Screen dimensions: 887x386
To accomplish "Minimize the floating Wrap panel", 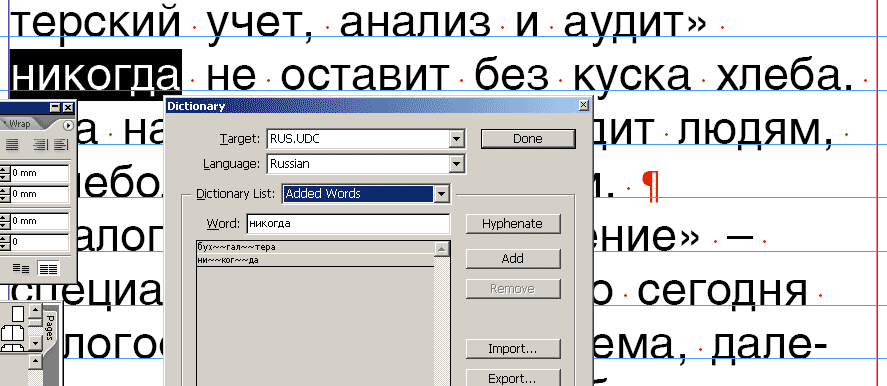I will pos(55,108).
